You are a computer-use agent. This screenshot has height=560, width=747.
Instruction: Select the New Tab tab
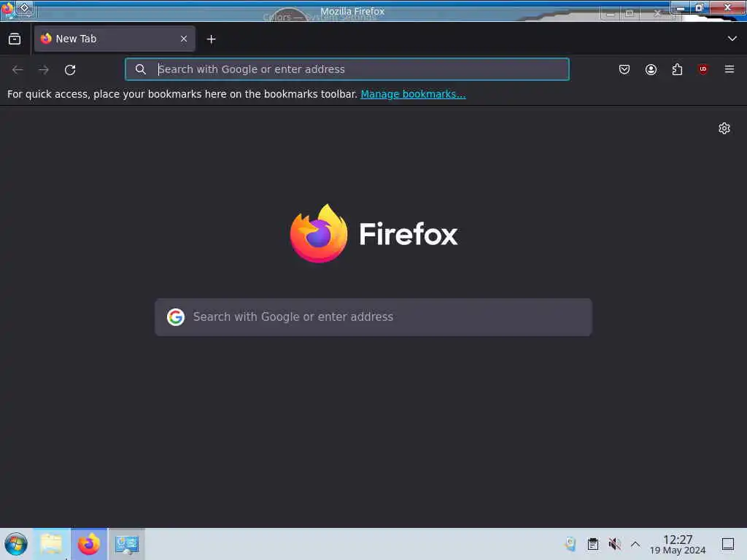(115, 39)
